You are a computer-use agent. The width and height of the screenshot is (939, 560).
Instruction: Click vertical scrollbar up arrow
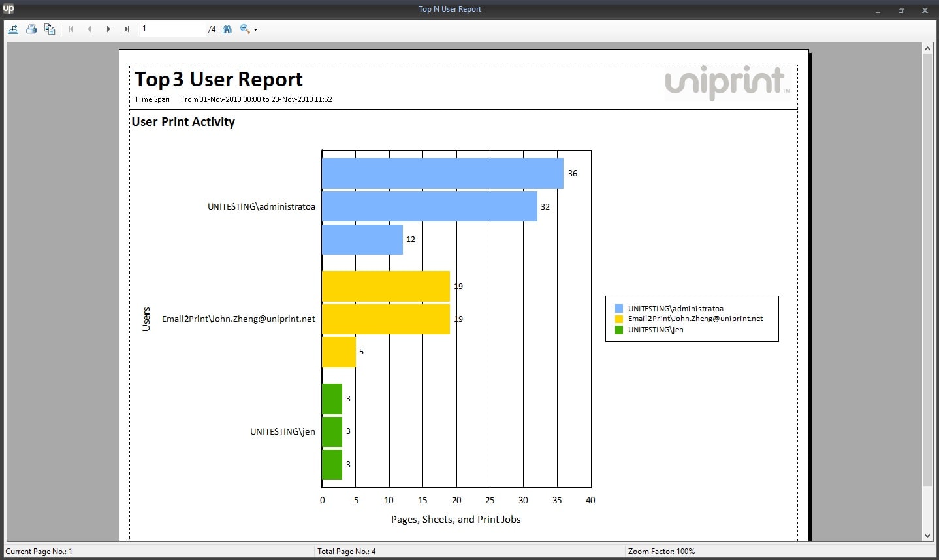[927, 48]
